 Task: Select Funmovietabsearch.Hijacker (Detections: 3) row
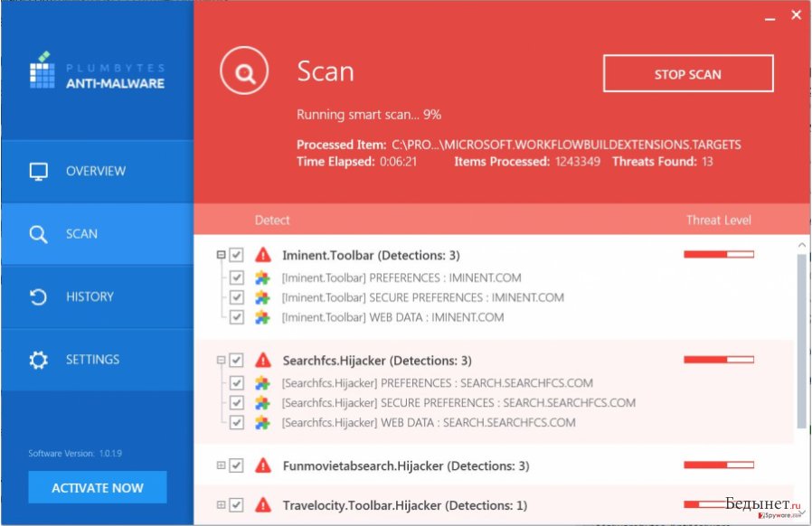[406, 466]
